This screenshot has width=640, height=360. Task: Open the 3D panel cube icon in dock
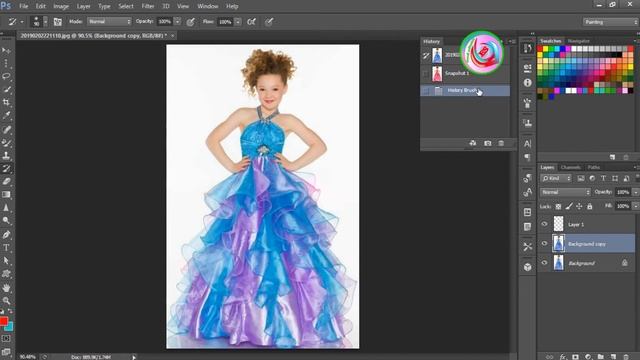tap(527, 267)
